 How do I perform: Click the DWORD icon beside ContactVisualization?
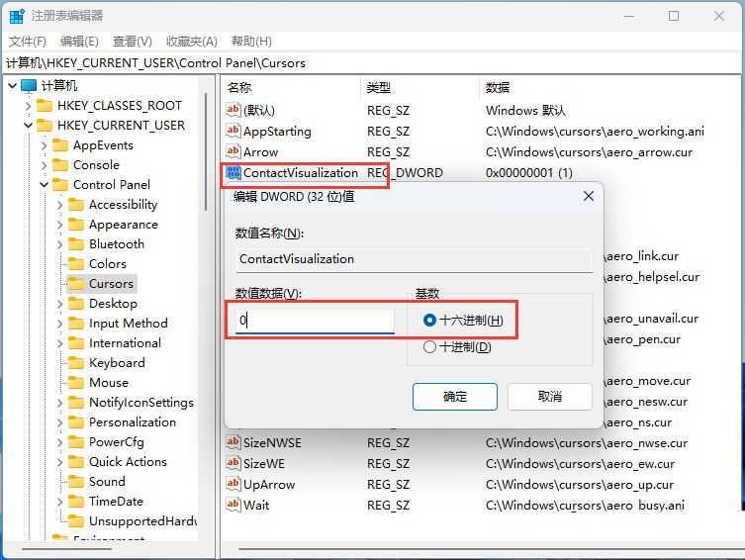(x=233, y=173)
